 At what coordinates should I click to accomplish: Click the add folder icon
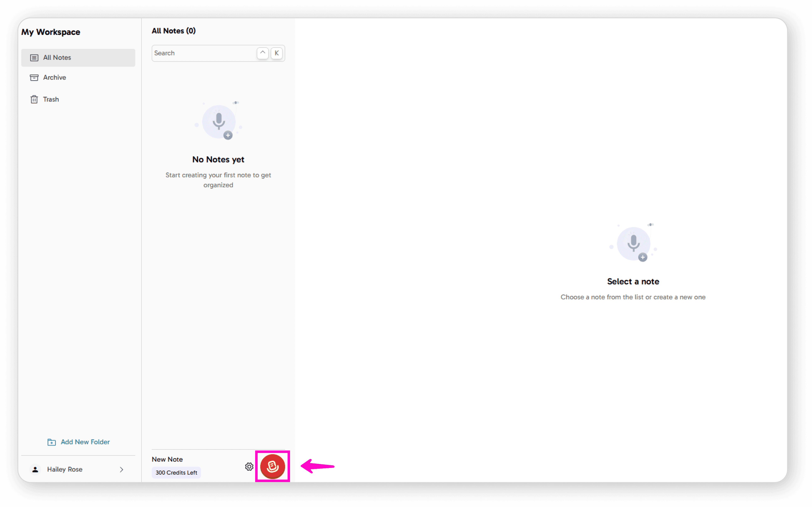[x=52, y=442]
